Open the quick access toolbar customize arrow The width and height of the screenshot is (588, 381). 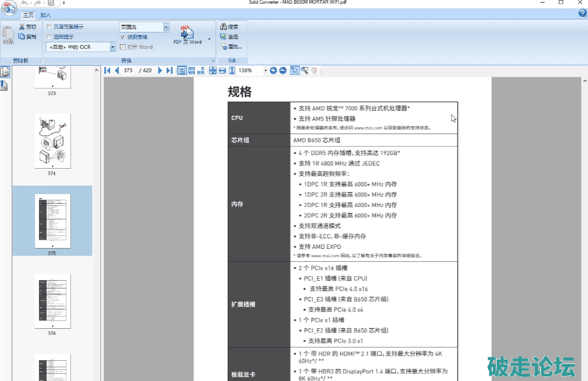pyautogui.click(x=64, y=3)
